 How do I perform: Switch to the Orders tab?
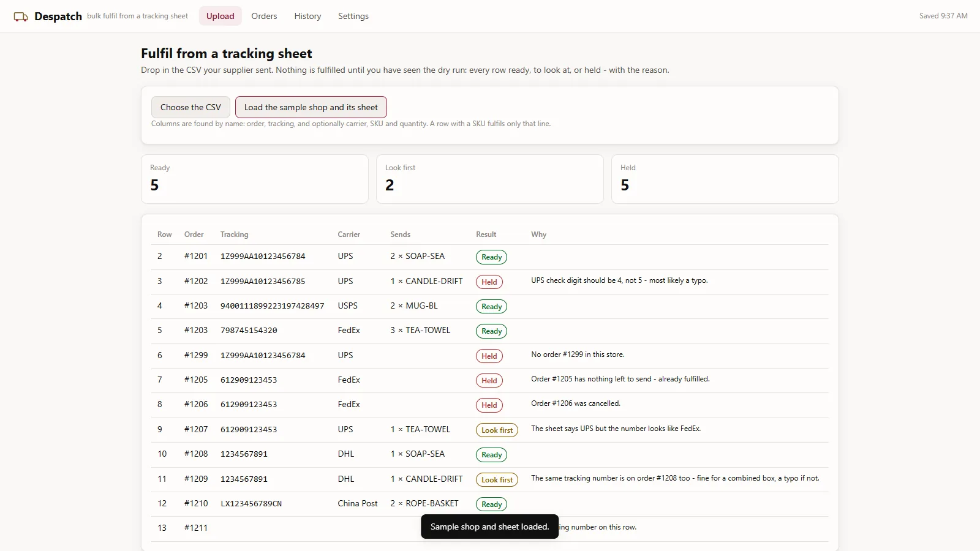point(264,16)
